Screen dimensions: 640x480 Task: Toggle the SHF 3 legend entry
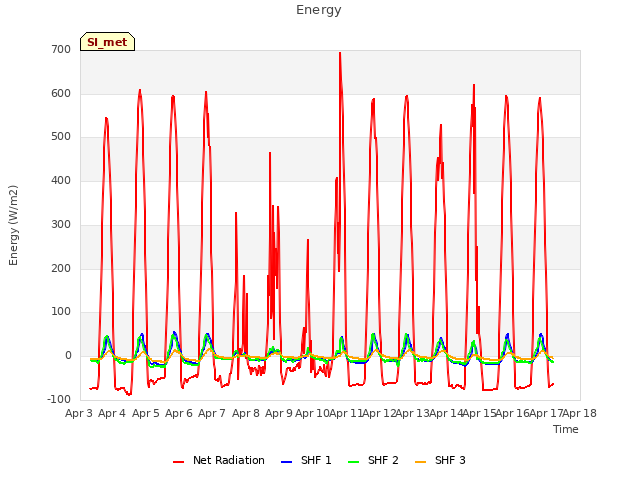click(440, 460)
